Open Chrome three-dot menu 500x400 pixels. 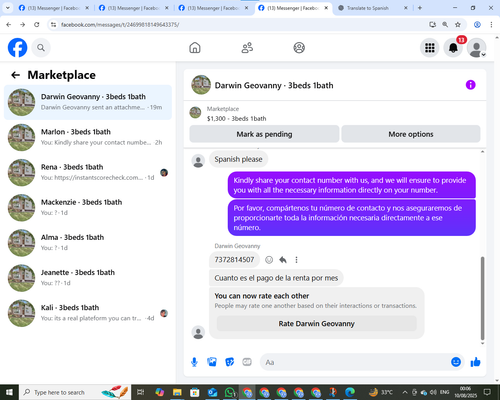[491, 24]
